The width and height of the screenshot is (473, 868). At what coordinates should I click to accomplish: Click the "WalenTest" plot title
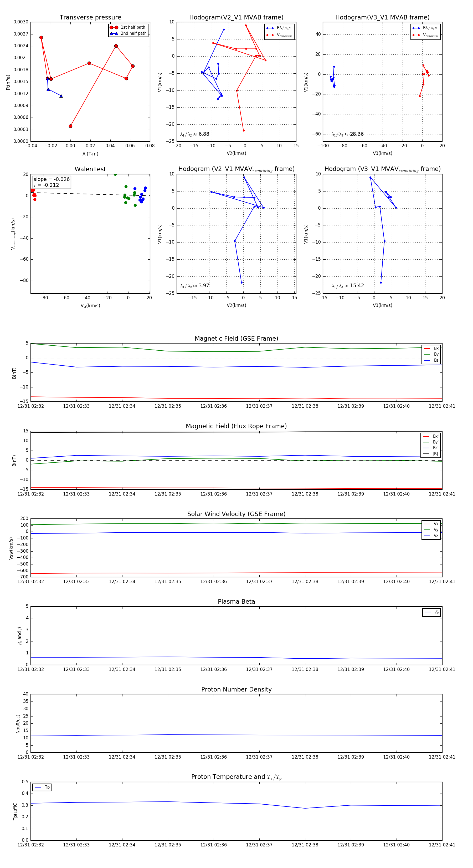coord(90,169)
